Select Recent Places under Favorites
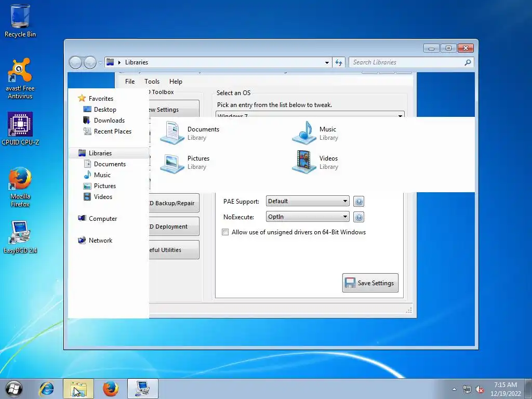Screen dimensions: 532x399 tap(112, 131)
